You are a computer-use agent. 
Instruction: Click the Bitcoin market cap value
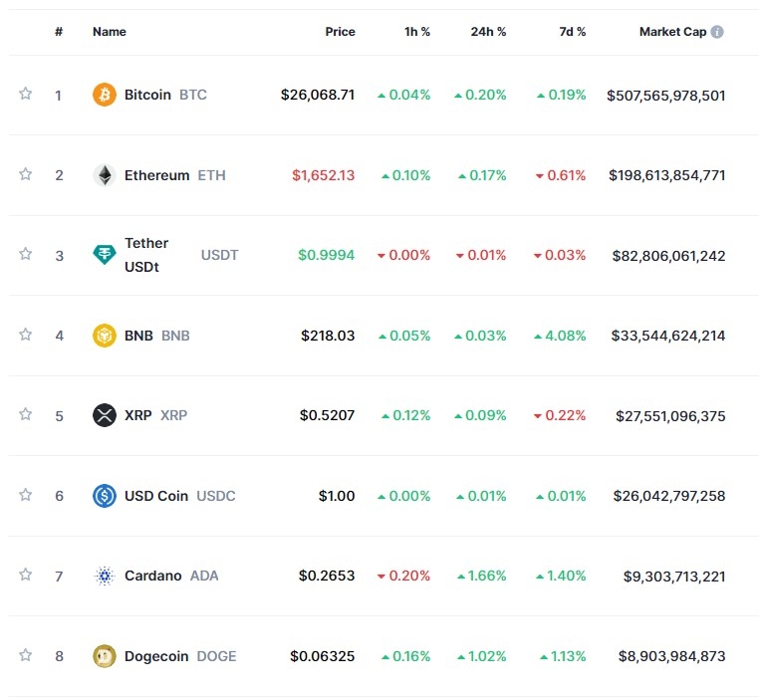(x=665, y=96)
